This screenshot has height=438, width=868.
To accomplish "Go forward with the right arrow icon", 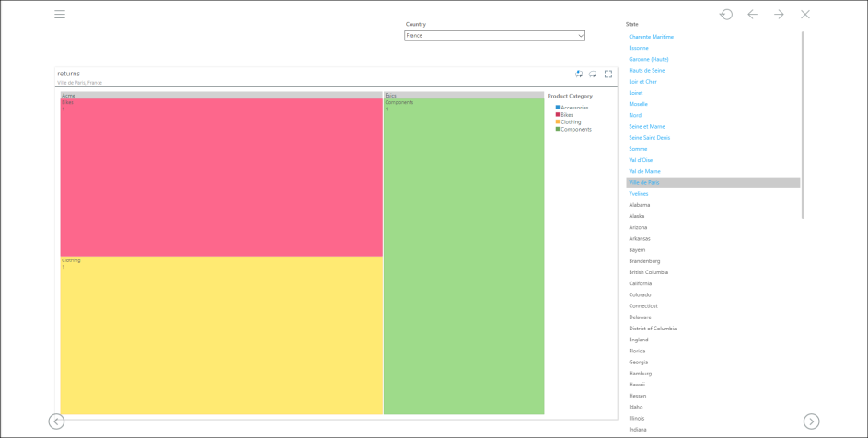I will point(779,15).
